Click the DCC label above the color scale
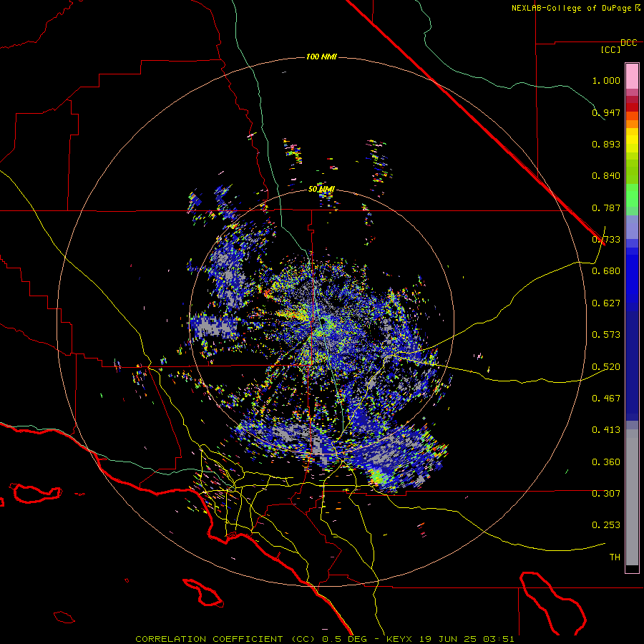644x644 pixels. [x=628, y=43]
